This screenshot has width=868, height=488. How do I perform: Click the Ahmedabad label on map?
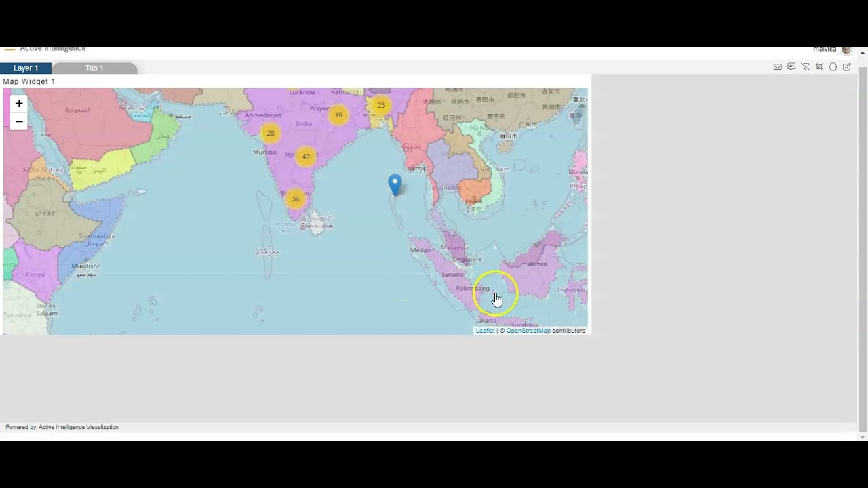click(x=263, y=115)
